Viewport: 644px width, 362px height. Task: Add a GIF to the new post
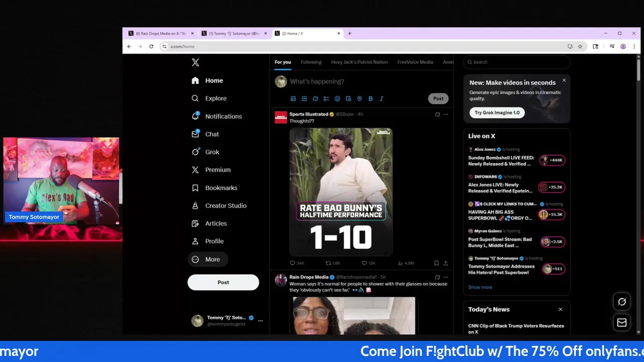[x=304, y=99]
